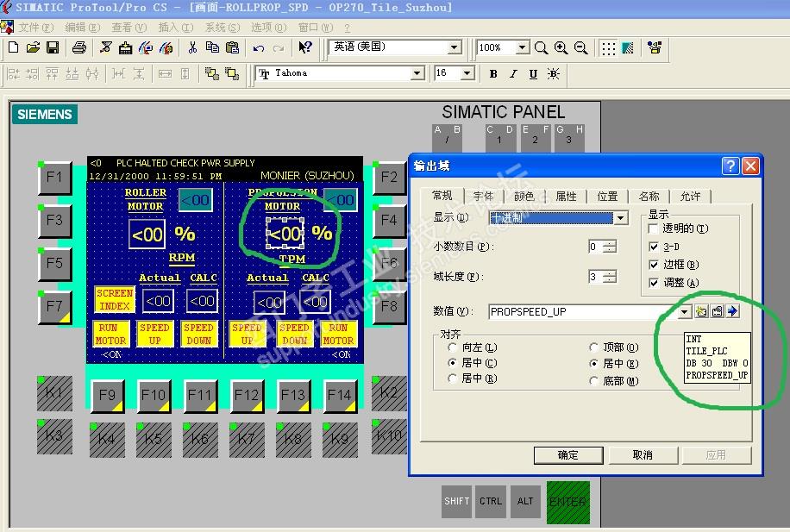Toggle Underline text formatting
The width and height of the screenshot is (790, 532).
click(533, 74)
